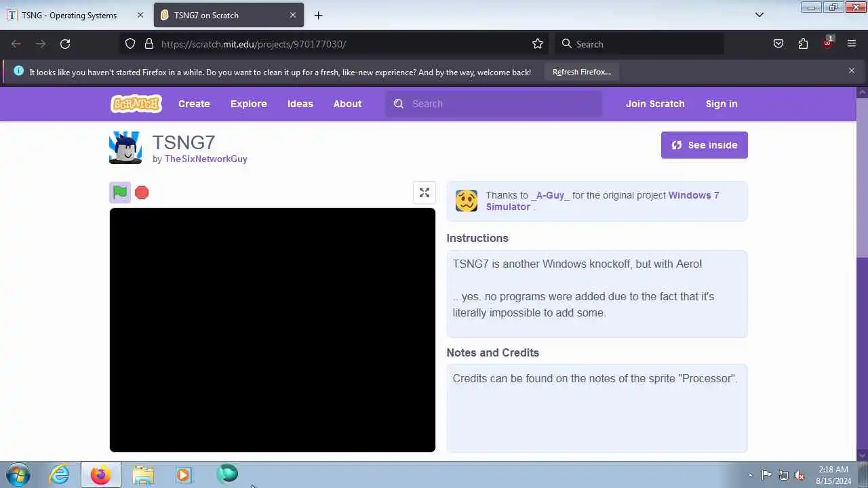868x488 pixels.
Task: Click the Refresh Firefox button
Action: [x=582, y=72]
